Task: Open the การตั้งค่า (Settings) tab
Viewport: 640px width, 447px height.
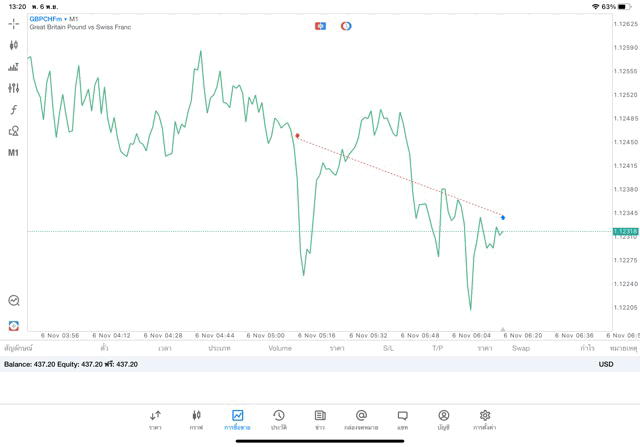Action: tap(485, 419)
